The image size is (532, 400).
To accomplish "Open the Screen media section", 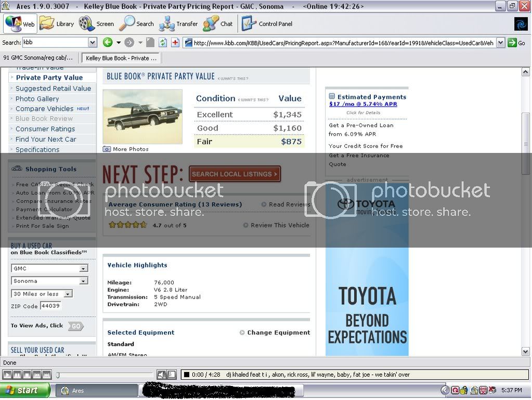I will tap(96, 24).
